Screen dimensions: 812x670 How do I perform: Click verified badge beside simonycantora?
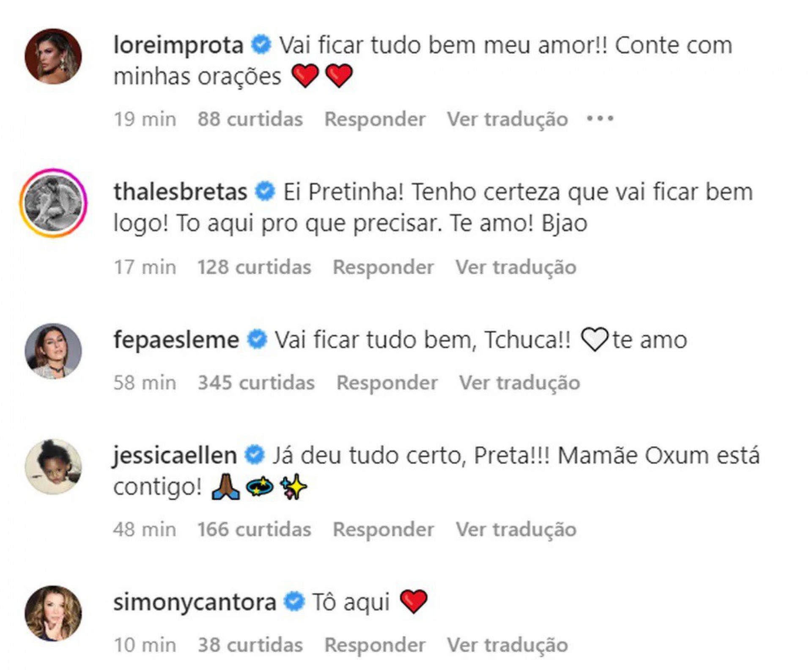coord(294,602)
